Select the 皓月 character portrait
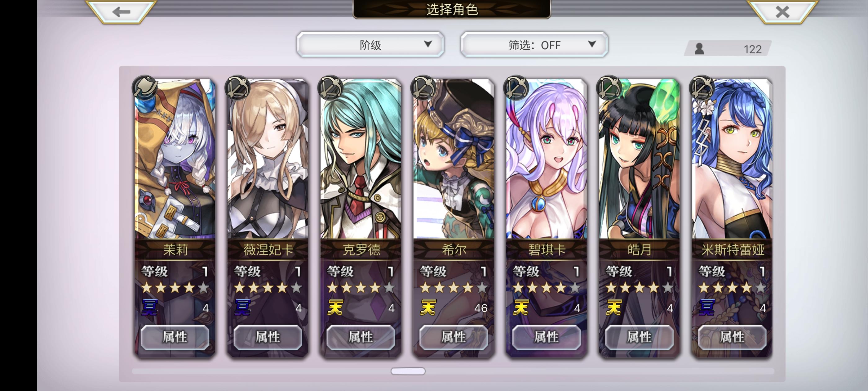Screen dimensions: 868x391 click(x=639, y=159)
